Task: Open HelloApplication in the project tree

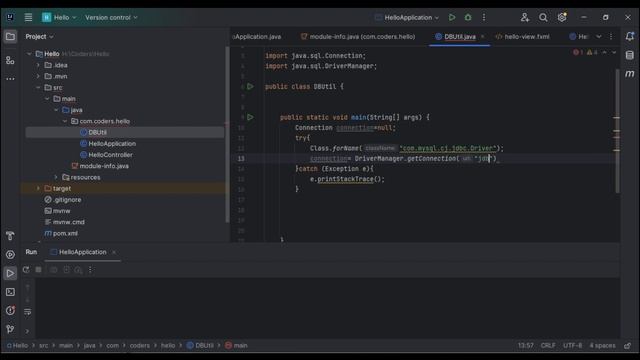Action: tap(112, 144)
